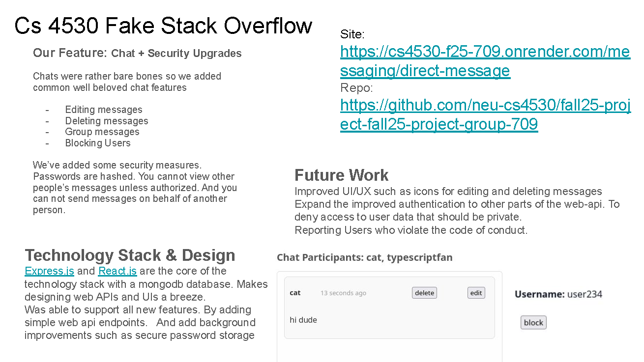Click the edit button on cat's message

pos(476,293)
